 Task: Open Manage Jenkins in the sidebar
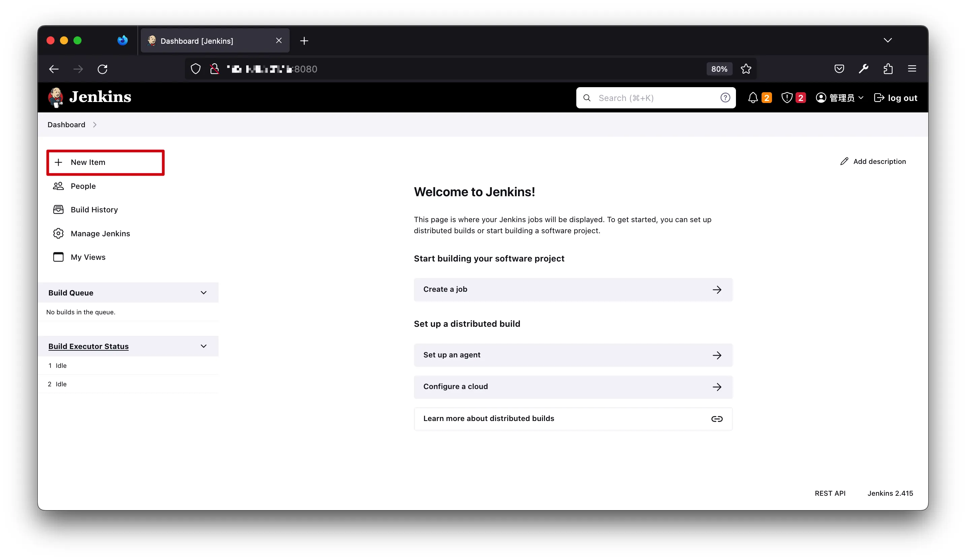tap(100, 233)
